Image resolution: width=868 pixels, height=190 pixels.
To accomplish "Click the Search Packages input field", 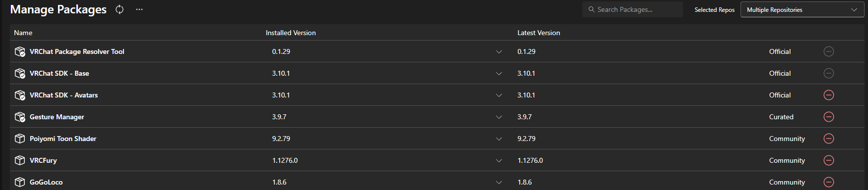I will click(x=632, y=9).
